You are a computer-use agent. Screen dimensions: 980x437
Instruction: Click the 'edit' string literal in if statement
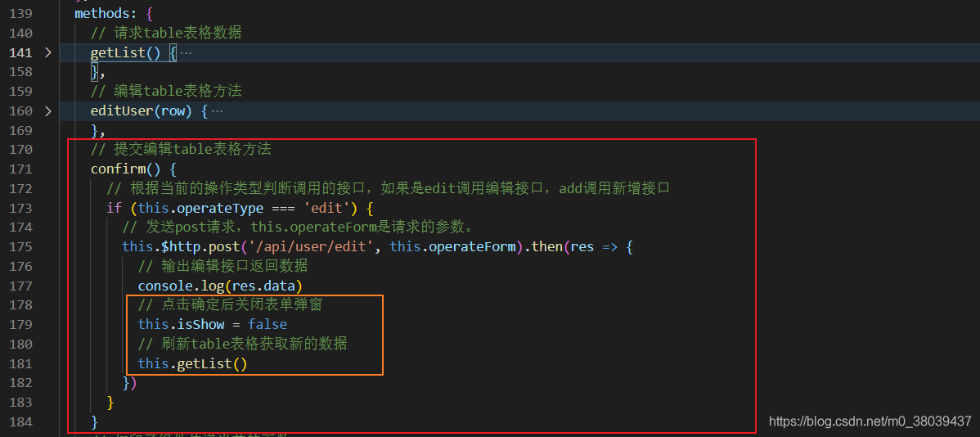tap(326, 208)
